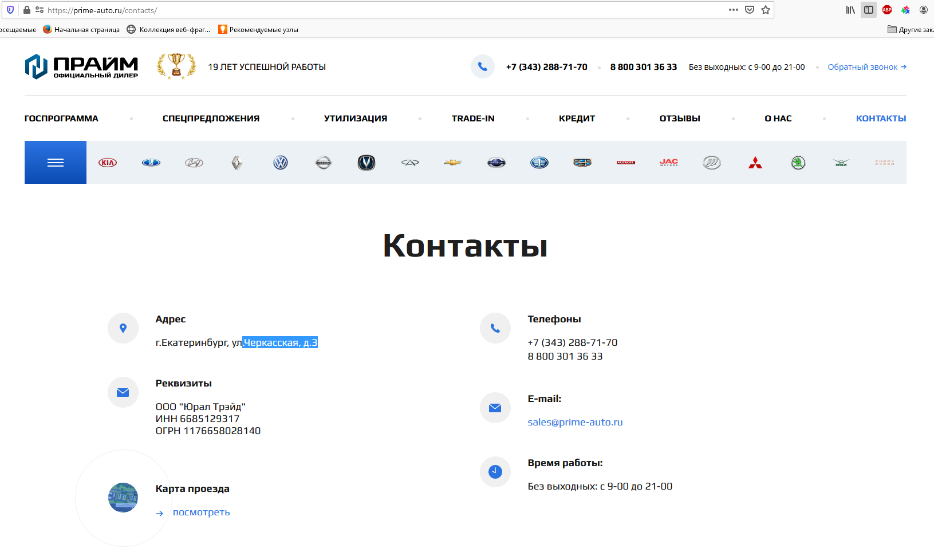This screenshot has height=560, width=934.
Task: Select the Mitsubishi brand logo
Action: click(x=755, y=163)
